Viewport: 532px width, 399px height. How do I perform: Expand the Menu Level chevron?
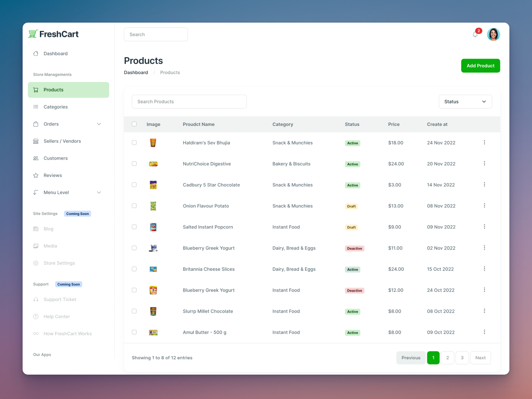point(99,192)
